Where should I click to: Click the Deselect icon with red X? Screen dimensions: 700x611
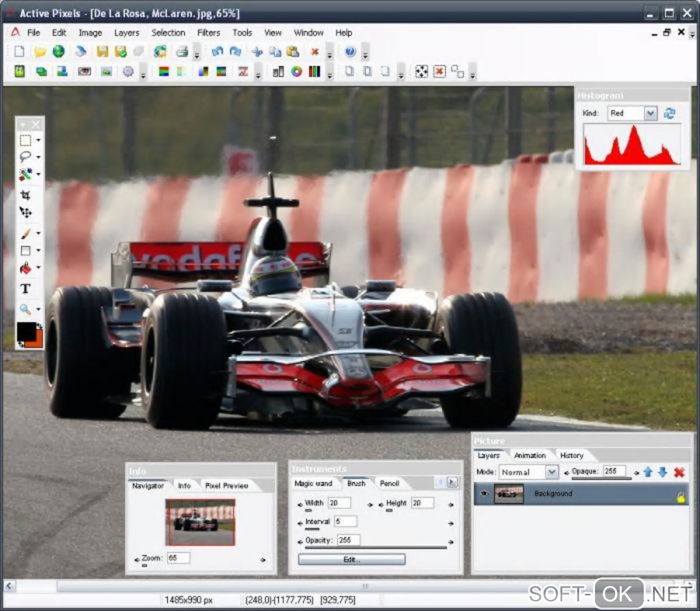click(x=439, y=71)
